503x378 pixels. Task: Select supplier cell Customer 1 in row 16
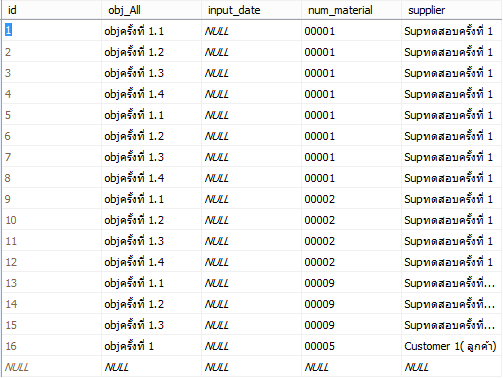pyautogui.click(x=452, y=346)
